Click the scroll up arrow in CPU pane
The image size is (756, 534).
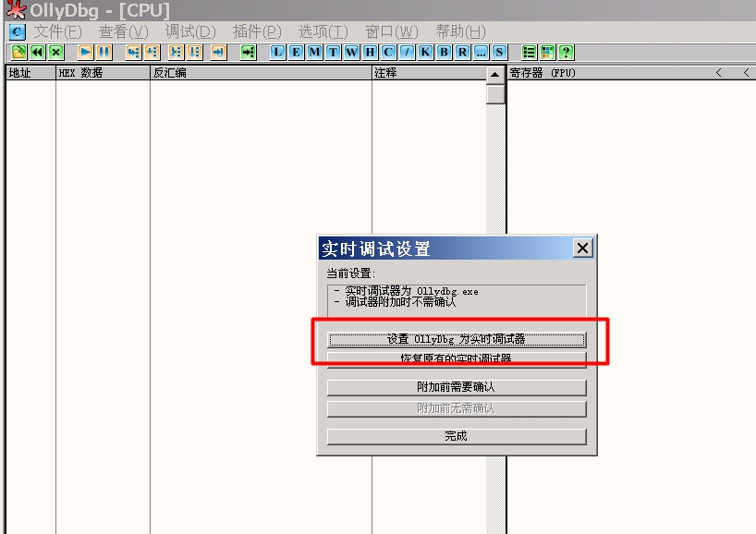pos(496,74)
